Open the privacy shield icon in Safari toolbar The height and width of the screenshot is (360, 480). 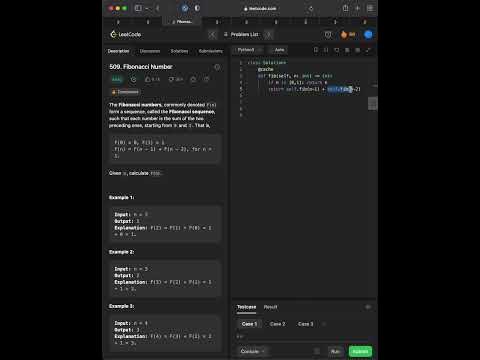click(185, 8)
